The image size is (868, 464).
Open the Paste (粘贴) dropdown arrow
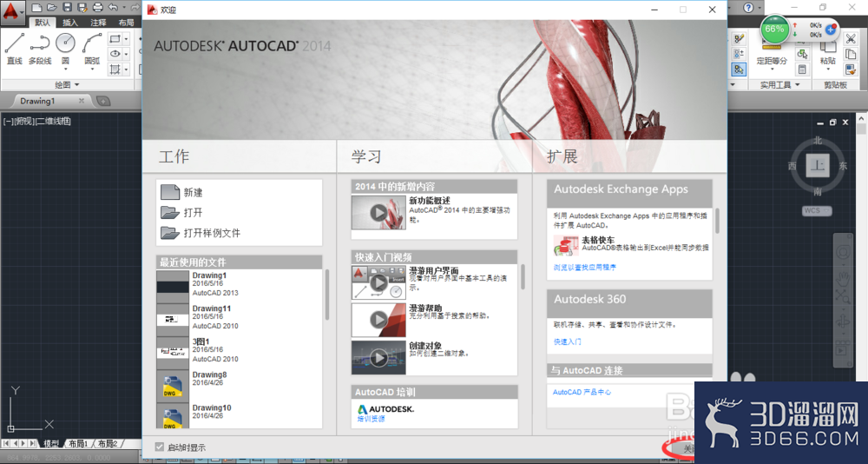(x=828, y=70)
